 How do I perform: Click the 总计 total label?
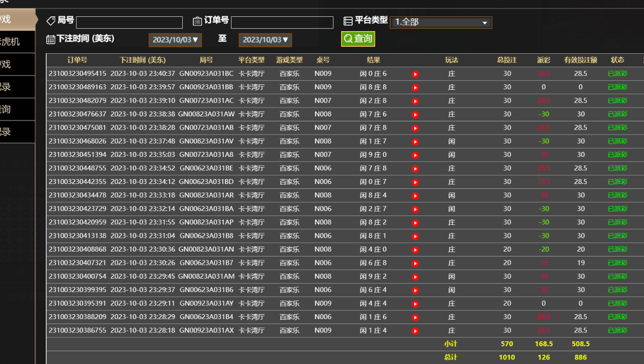450,358
